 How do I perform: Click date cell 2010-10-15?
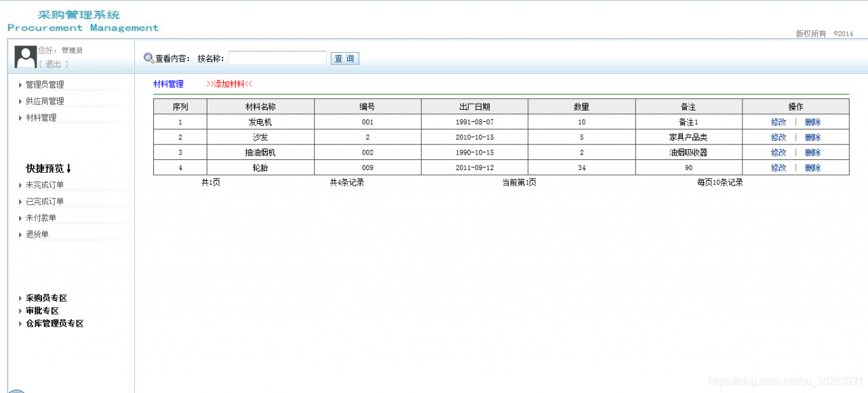(475, 137)
